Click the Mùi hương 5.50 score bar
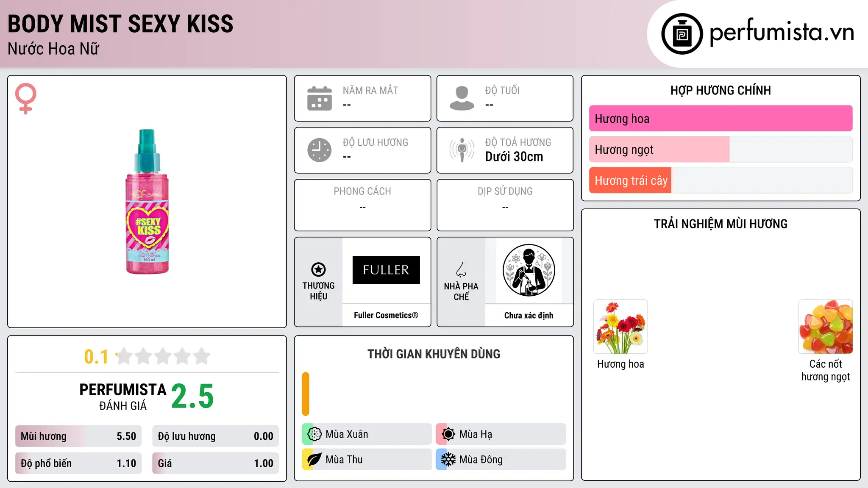Viewport: 868px width, 488px height. tap(78, 436)
